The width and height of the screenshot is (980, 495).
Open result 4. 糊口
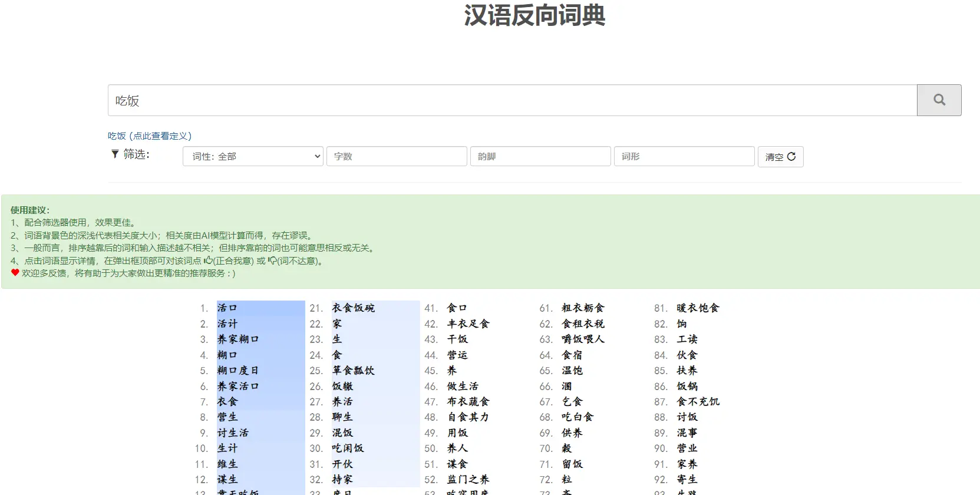tap(227, 355)
